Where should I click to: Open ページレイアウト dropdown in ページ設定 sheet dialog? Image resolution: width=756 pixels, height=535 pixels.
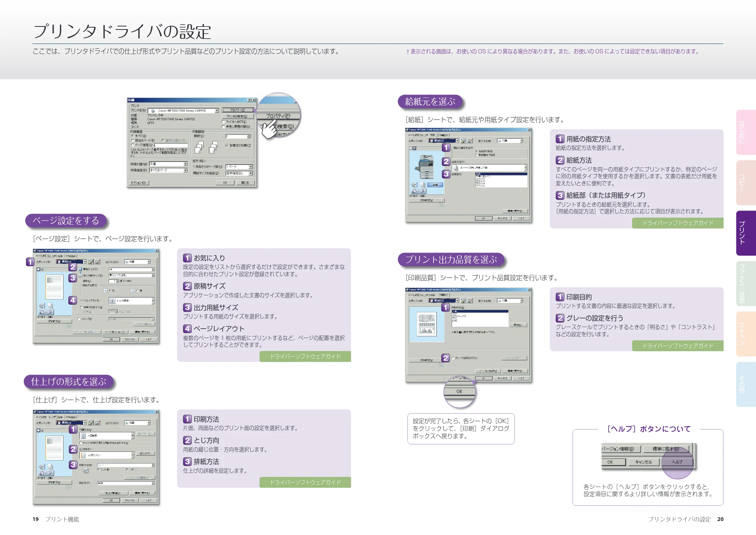[153, 301]
